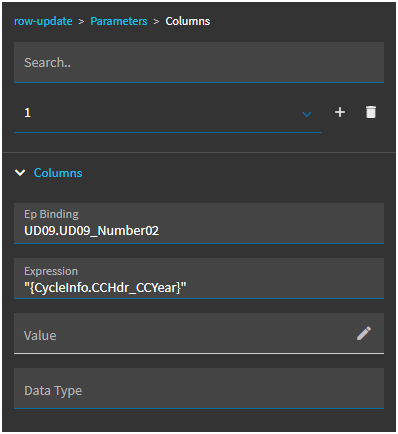The width and height of the screenshot is (398, 434).
Task: Click the Ep Binding field label
Action: click(51, 214)
